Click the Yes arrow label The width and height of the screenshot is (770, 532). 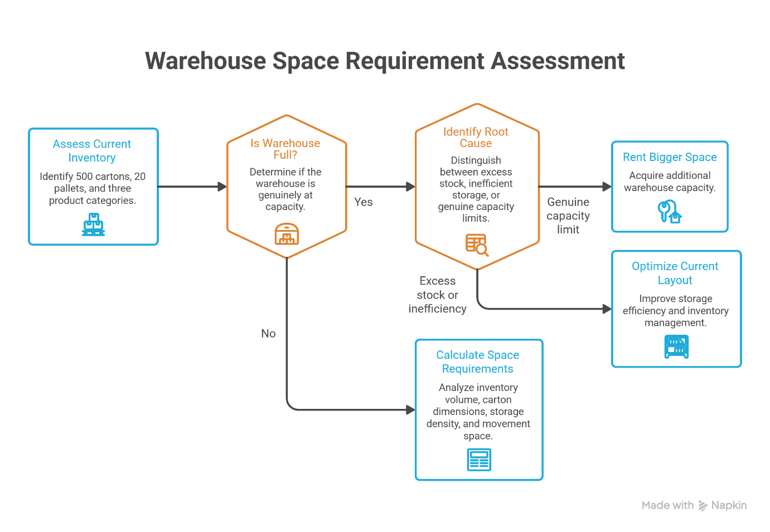click(x=364, y=202)
